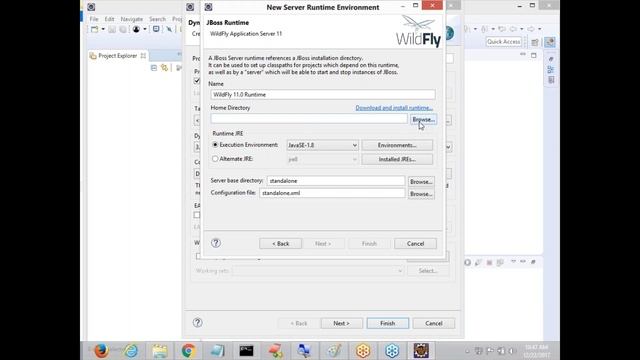
Task: Click Back in the New Server Runtime dialog
Action: (x=280, y=244)
